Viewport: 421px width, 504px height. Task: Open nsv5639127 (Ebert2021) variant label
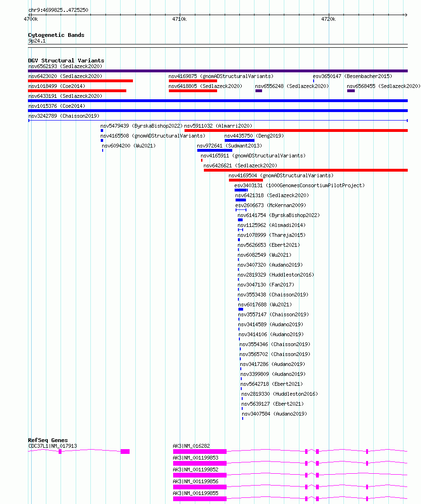273,404
